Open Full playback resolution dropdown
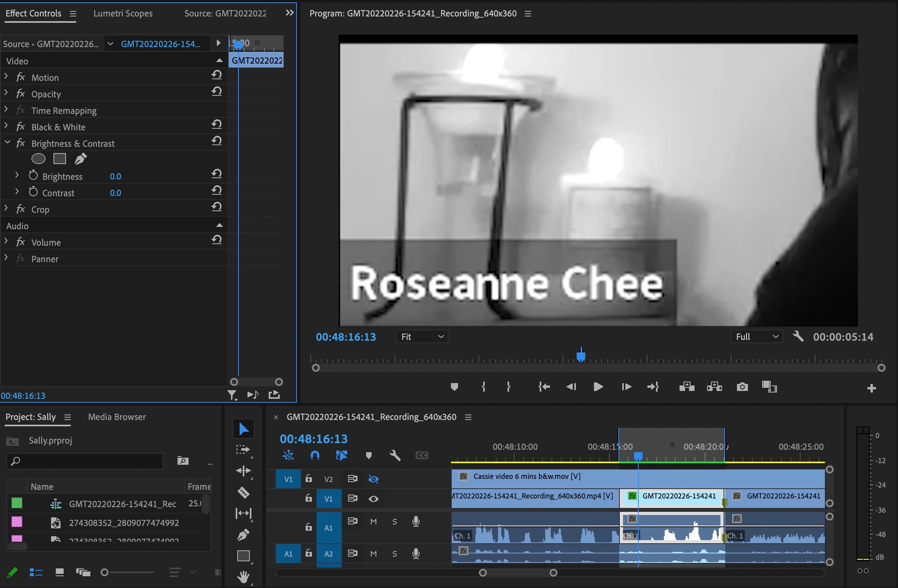898x588 pixels. coord(757,337)
